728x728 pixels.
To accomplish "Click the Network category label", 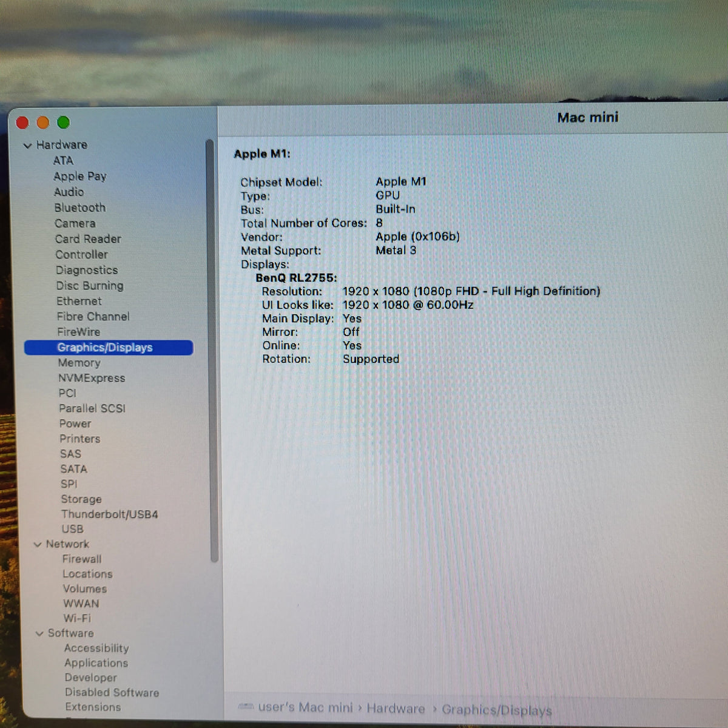I will tap(67, 544).
